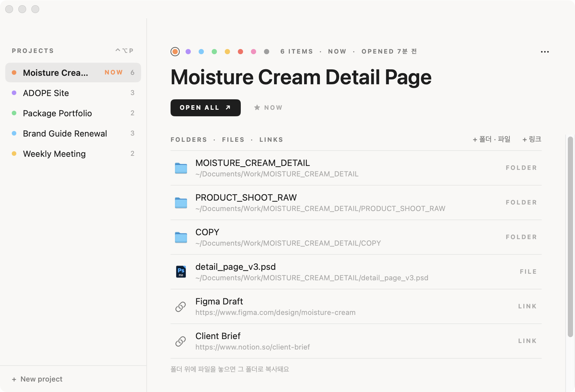Click the projects shortcut indicator ⌃⌥P
This screenshot has width=575, height=392.
(x=124, y=51)
